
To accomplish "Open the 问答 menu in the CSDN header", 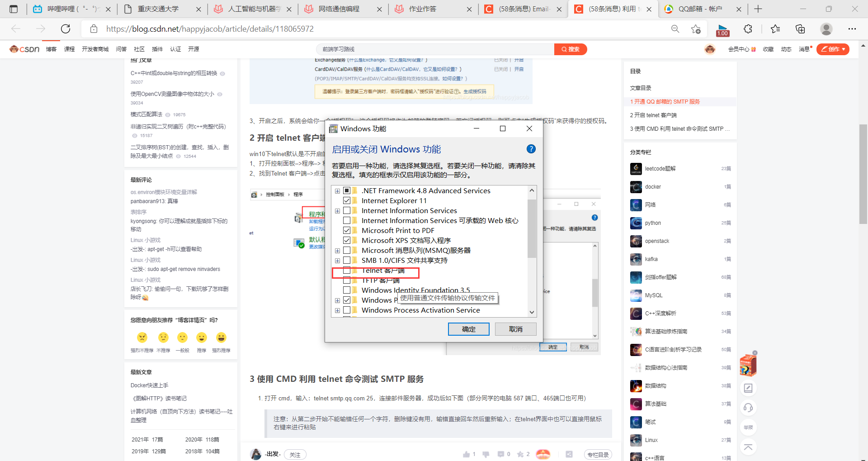I will tap(121, 49).
